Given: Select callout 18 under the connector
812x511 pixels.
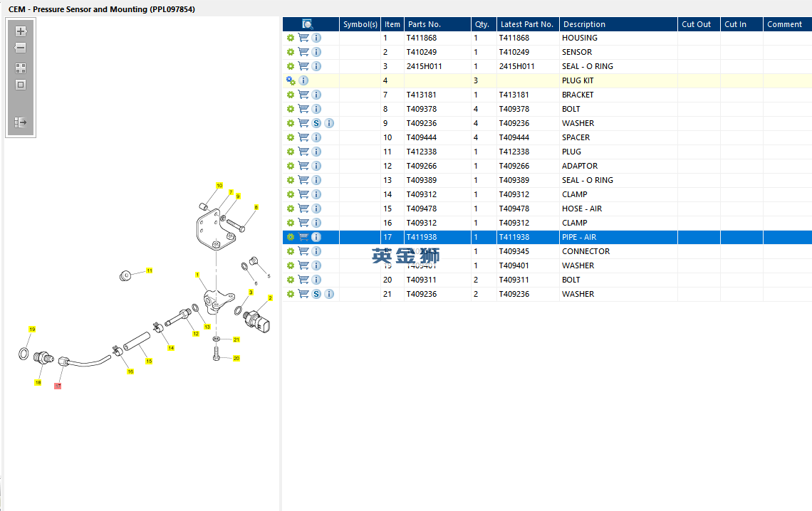Looking at the screenshot, I should point(38,382).
